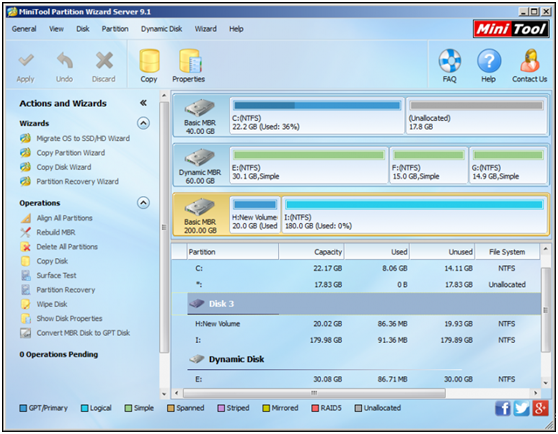Screen dimensions: 558x434
Task: Select the F:(NTFS) 15.0 GB volume
Action: point(428,165)
